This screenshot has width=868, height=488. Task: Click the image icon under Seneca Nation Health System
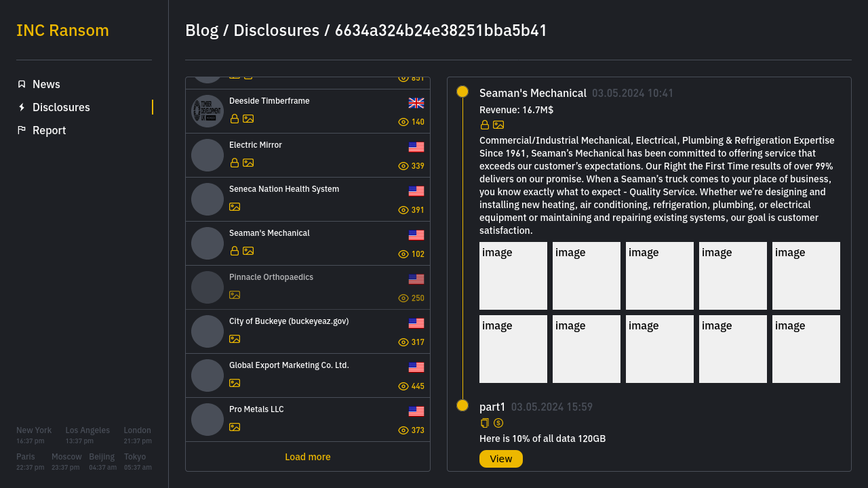pos(235,207)
